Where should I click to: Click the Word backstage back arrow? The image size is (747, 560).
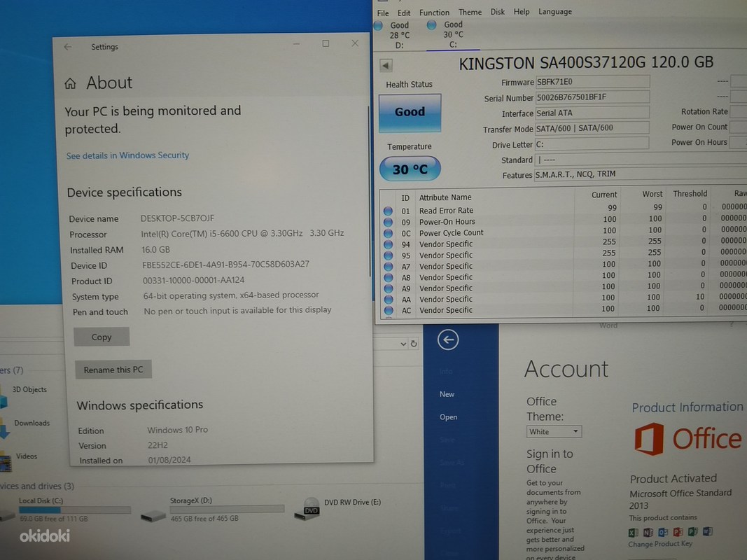tap(448, 340)
